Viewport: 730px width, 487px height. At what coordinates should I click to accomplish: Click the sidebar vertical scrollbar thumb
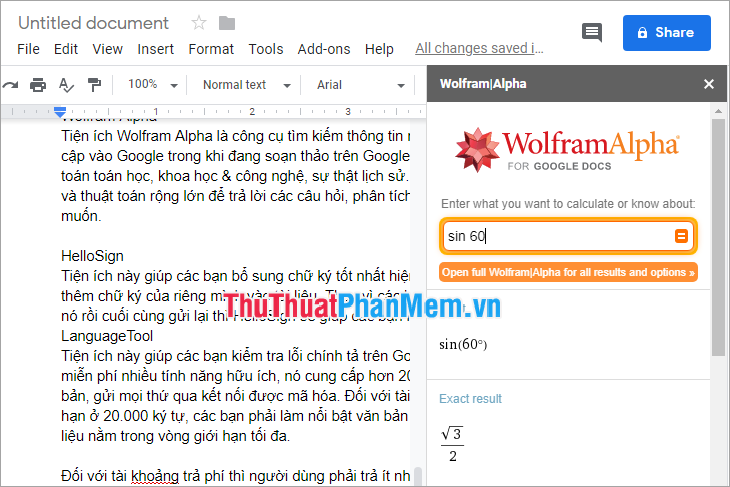pyautogui.click(x=718, y=237)
